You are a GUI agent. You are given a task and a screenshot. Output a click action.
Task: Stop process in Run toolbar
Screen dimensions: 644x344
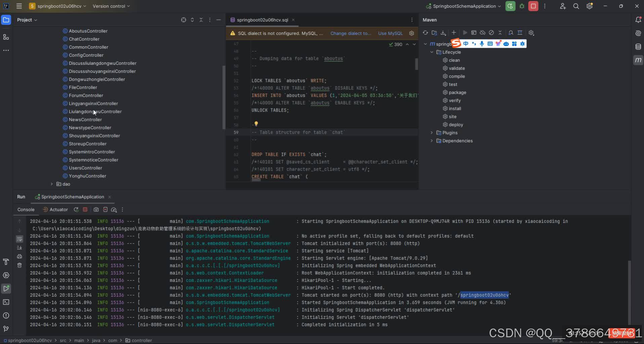click(x=85, y=210)
